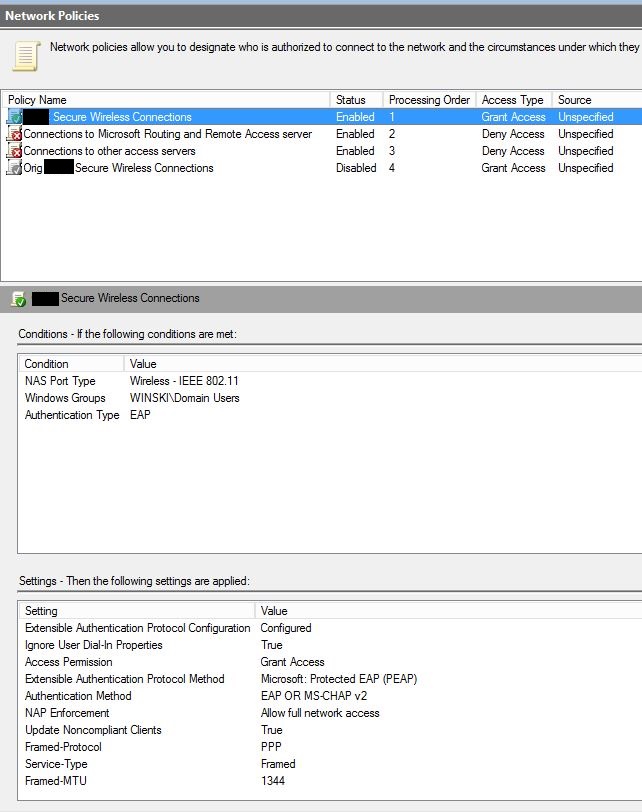This screenshot has height=812, width=642.
Task: Select Connections to Microsoft Routing and Remote Access server
Action: pyautogui.click(x=168, y=134)
